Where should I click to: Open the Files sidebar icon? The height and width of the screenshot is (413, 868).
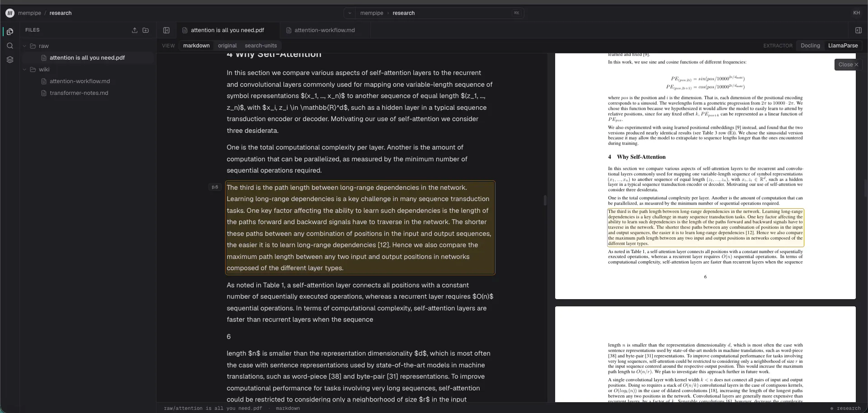10,32
